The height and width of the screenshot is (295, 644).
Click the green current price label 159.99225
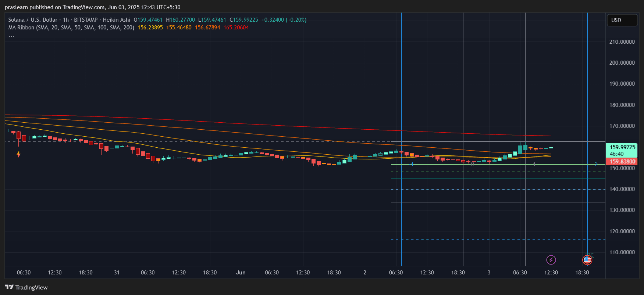(x=622, y=147)
